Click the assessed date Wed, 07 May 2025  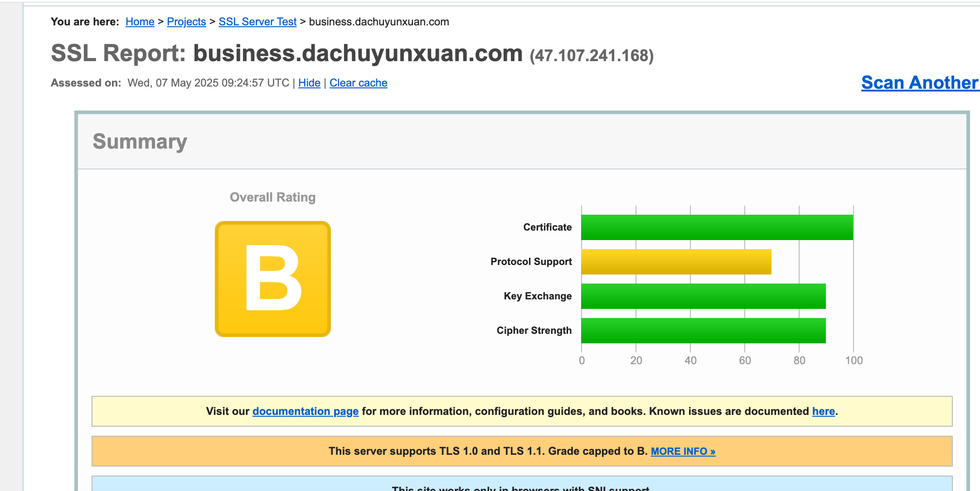pos(208,83)
